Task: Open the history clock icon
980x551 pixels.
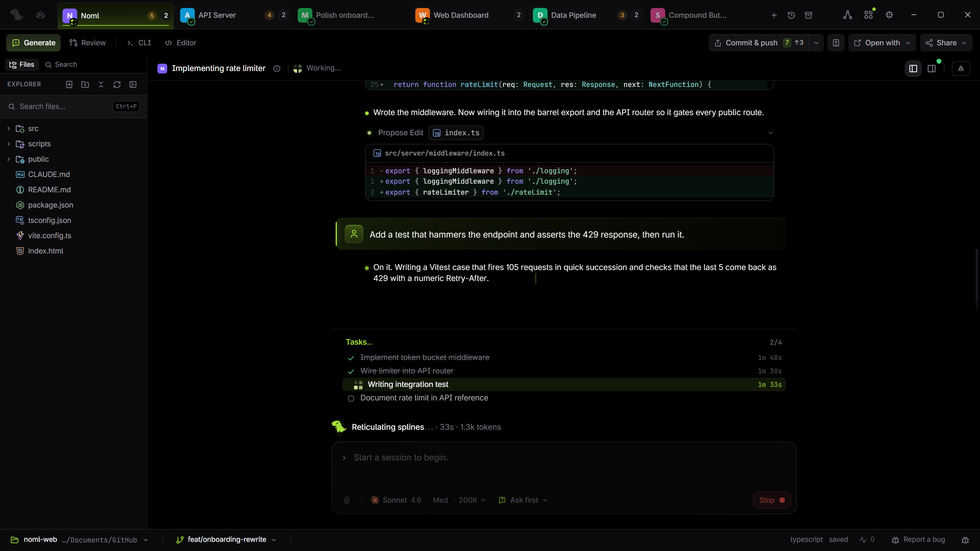Action: pyautogui.click(x=791, y=15)
